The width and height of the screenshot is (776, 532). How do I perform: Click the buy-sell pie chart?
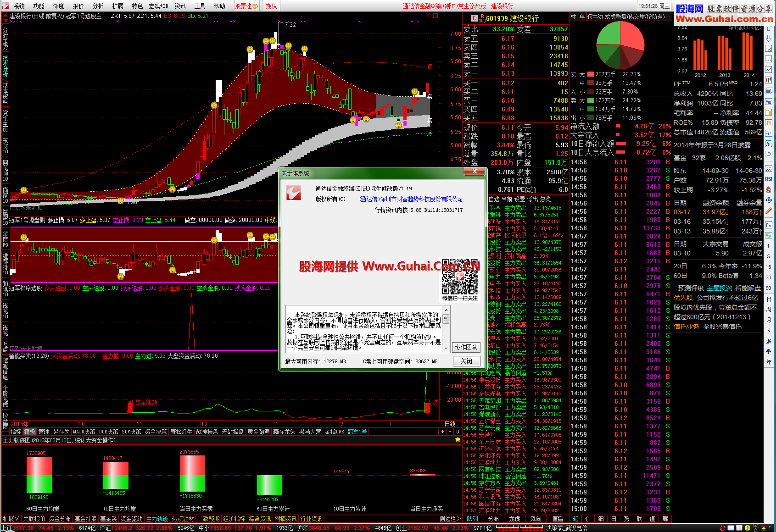click(x=620, y=45)
